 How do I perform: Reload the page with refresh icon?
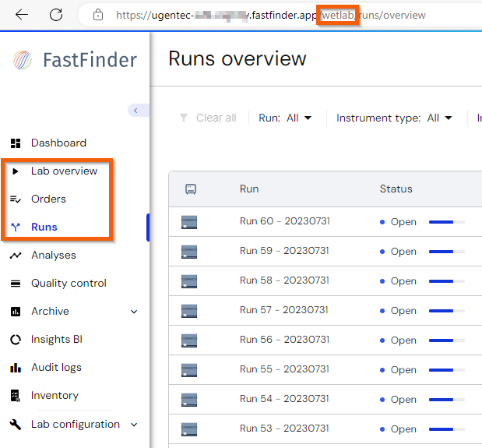tap(56, 15)
